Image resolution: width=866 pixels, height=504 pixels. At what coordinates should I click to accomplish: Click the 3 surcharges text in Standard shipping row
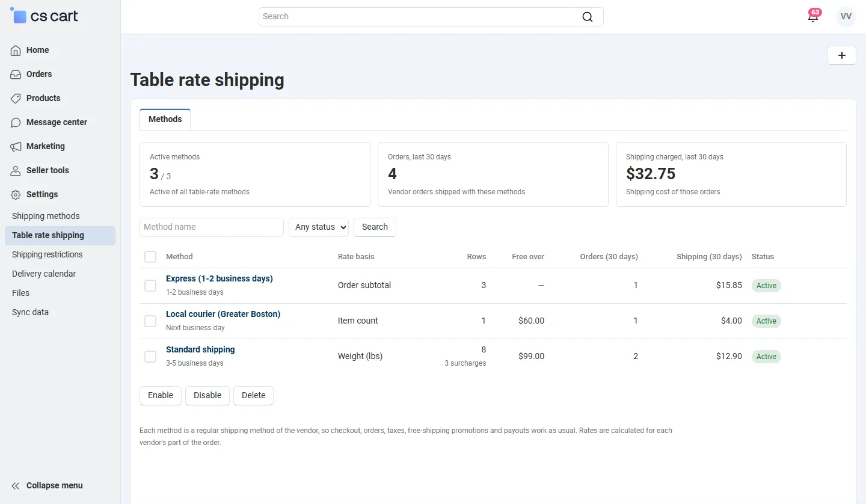[465, 363]
